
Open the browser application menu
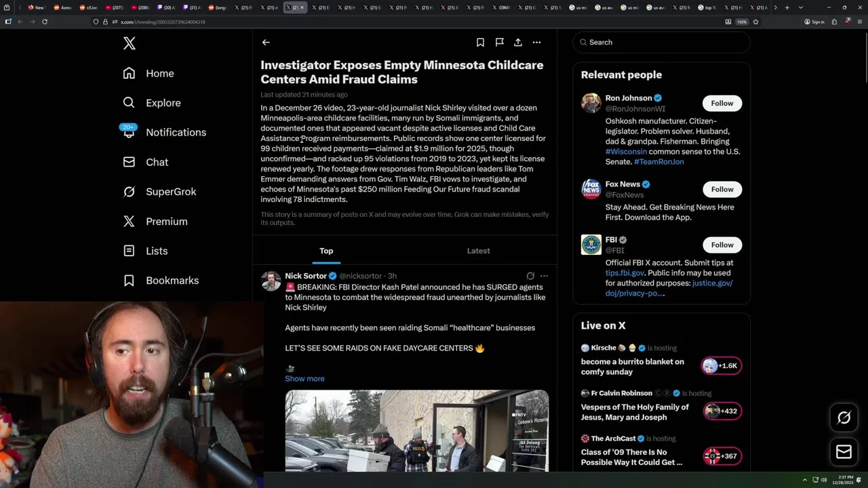860,22
